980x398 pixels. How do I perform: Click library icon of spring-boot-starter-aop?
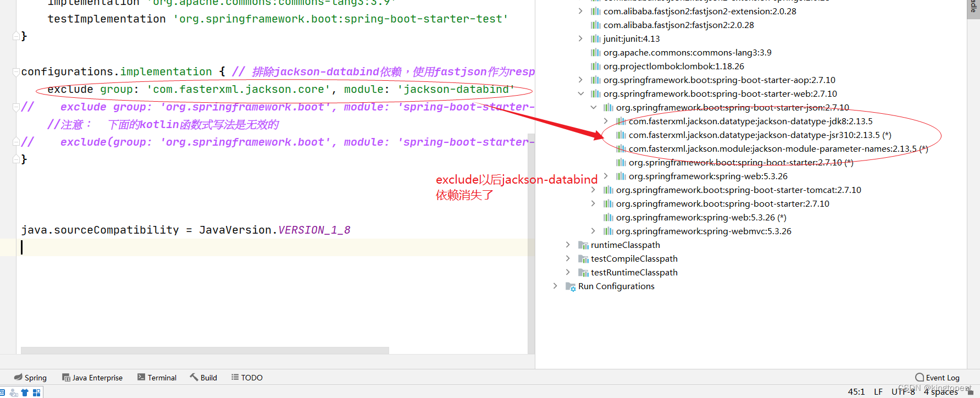(x=595, y=80)
